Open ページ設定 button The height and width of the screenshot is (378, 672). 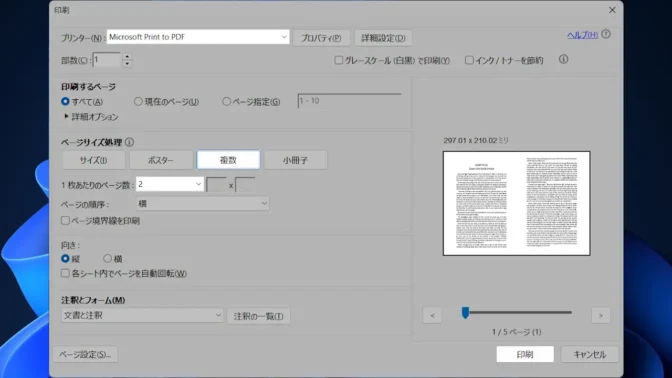pyautogui.click(x=85, y=354)
